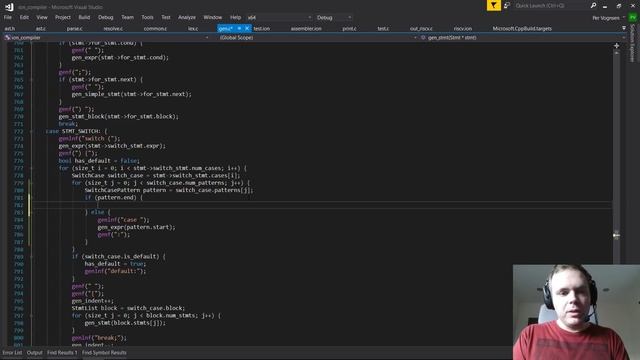
Task: Collapse the if (switch_case.is_default) block outline
Action: (31, 257)
